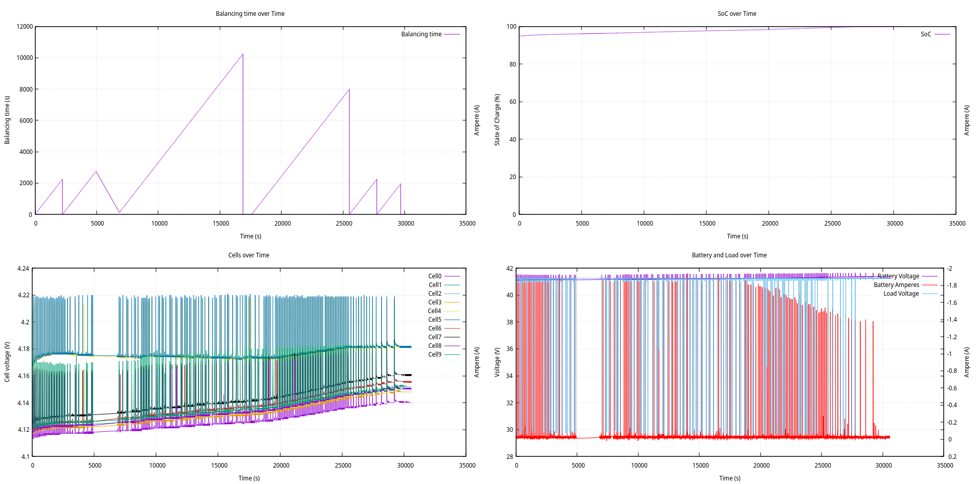Select the 'SoC' legend label
This screenshot has height=484, width=980.
[x=926, y=34]
